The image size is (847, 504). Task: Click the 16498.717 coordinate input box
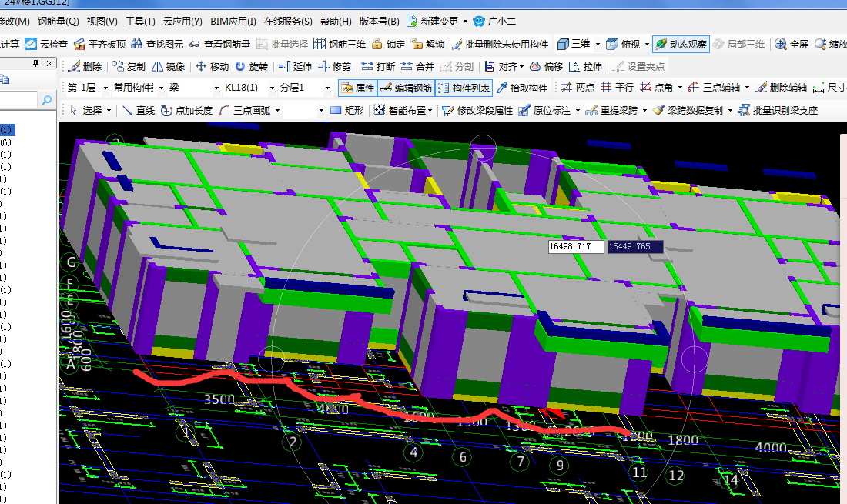click(x=576, y=246)
